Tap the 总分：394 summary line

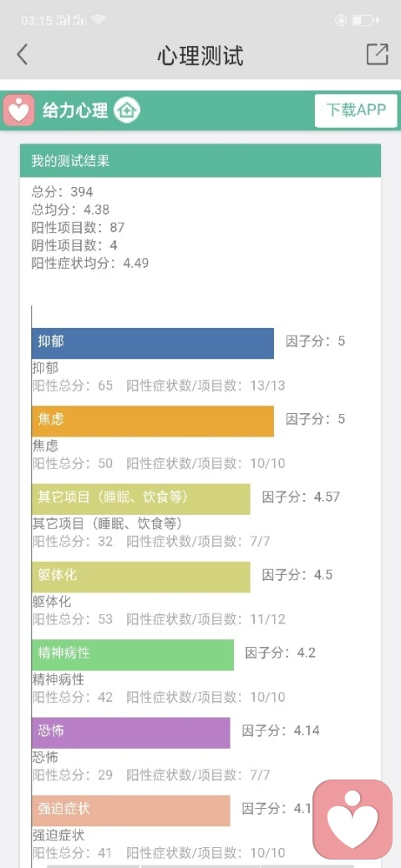tap(63, 192)
